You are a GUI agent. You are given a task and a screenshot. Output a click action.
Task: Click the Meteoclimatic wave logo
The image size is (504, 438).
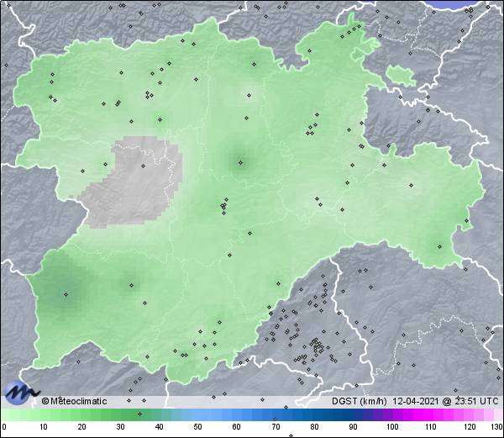tap(20, 392)
